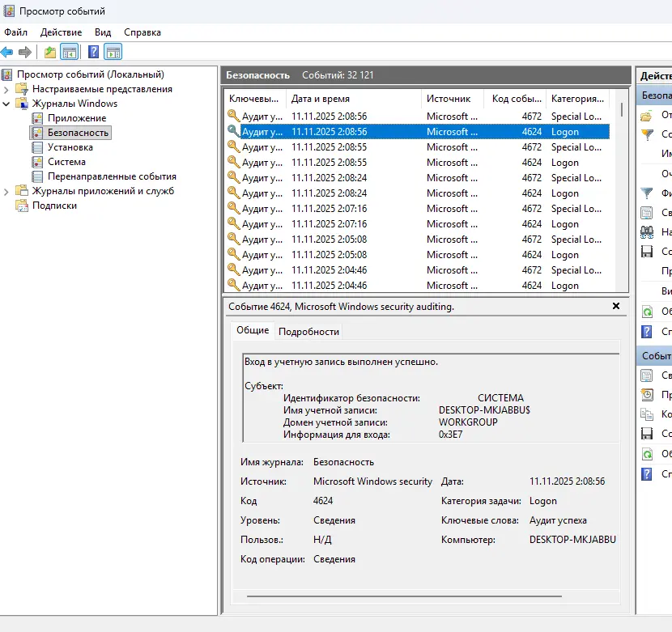The width and height of the screenshot is (672, 632).
Task: Click the open saved log folder icon
Action: 646,116
